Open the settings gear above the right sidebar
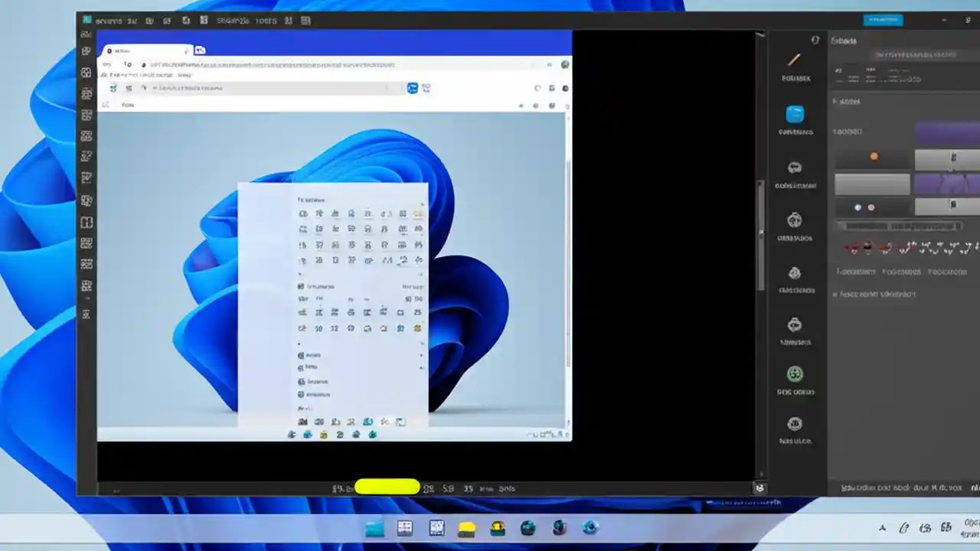This screenshot has width=980, height=551. click(815, 39)
